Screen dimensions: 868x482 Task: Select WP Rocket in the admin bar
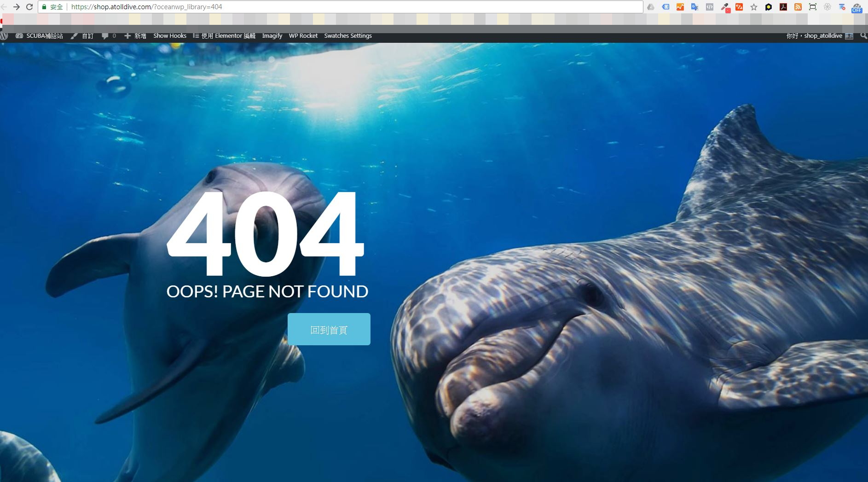303,35
